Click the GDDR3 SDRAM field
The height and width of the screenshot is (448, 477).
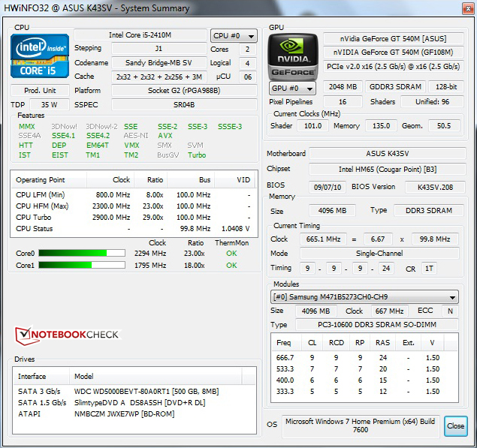[x=395, y=87]
